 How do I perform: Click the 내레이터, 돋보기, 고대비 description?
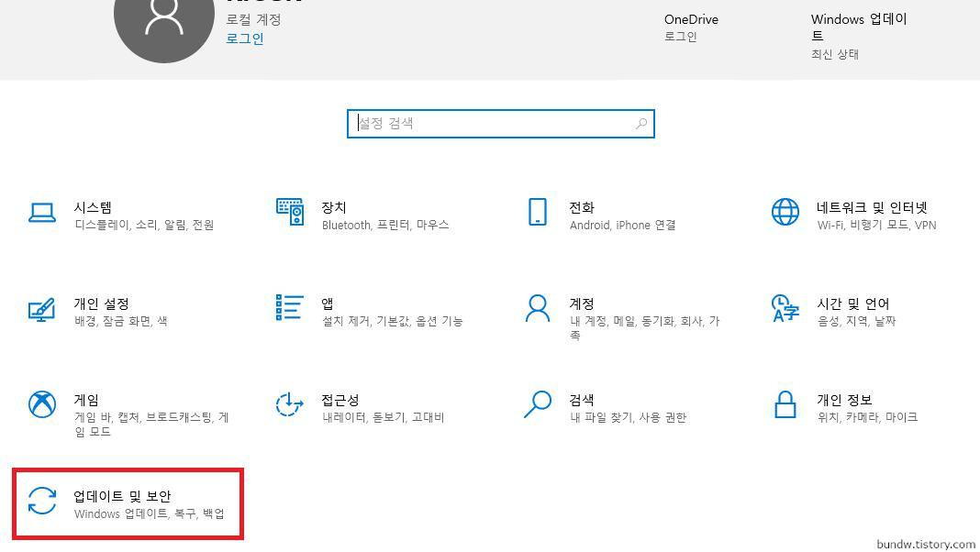coord(384,417)
